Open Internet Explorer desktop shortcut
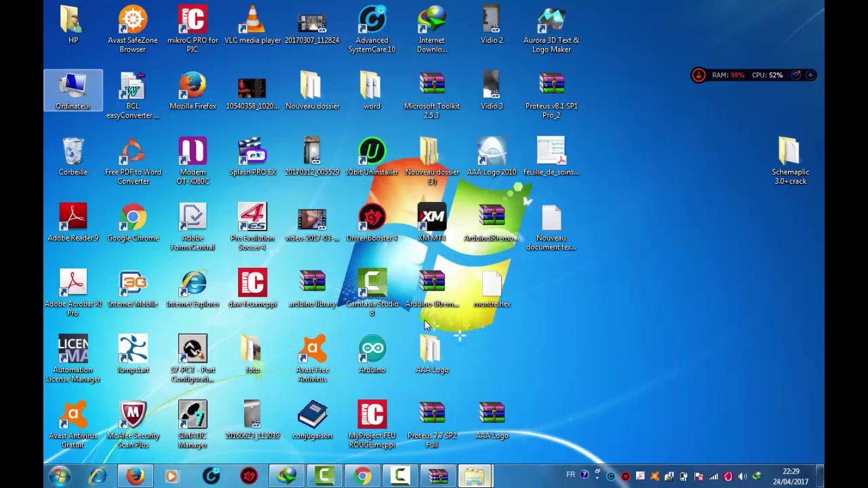The width and height of the screenshot is (868, 488). click(x=193, y=289)
